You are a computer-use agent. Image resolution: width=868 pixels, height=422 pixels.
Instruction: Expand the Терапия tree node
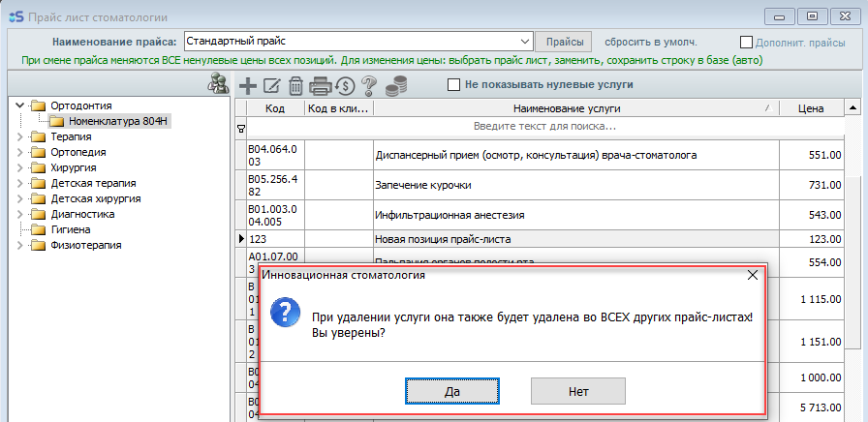(x=20, y=136)
